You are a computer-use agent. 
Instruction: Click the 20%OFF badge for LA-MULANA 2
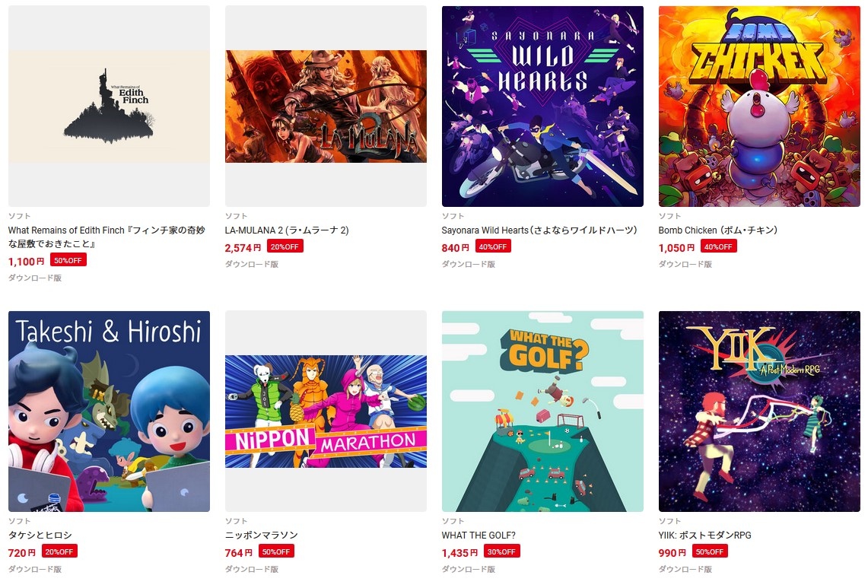point(285,246)
